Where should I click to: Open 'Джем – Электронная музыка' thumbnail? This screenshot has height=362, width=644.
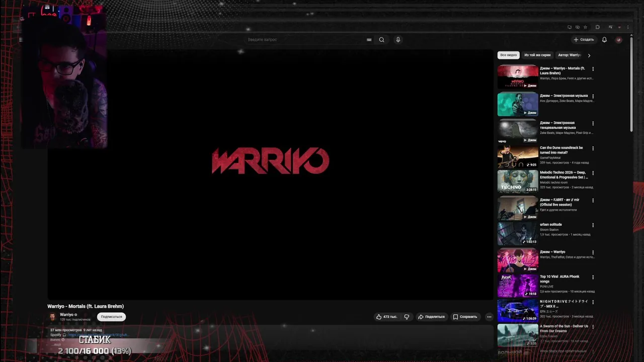[x=518, y=104]
